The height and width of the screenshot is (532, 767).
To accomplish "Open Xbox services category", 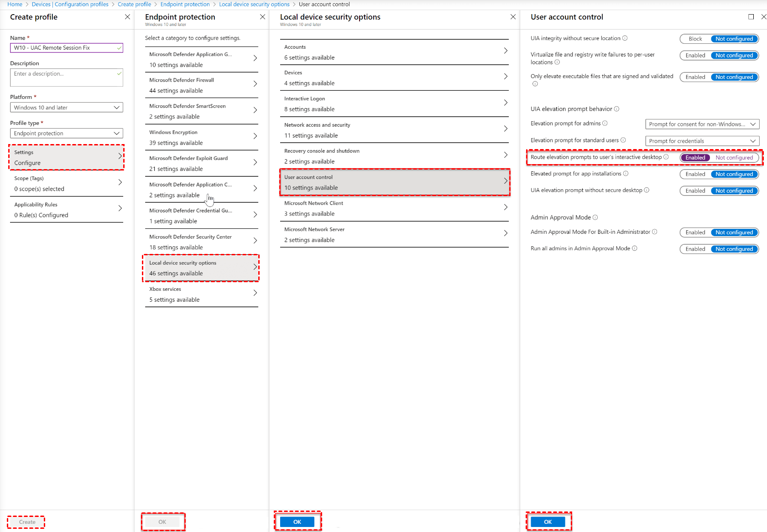I will [202, 294].
